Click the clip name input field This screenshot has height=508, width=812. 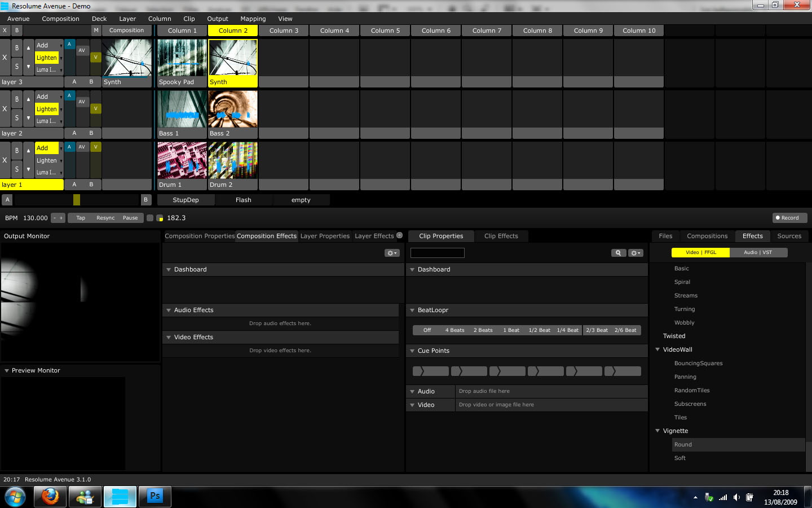pyautogui.click(x=438, y=253)
